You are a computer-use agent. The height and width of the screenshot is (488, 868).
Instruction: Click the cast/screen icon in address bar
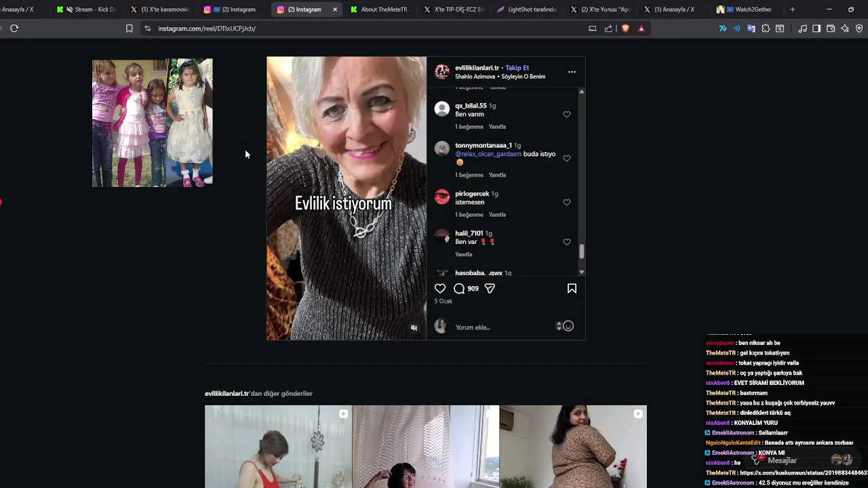click(x=592, y=28)
